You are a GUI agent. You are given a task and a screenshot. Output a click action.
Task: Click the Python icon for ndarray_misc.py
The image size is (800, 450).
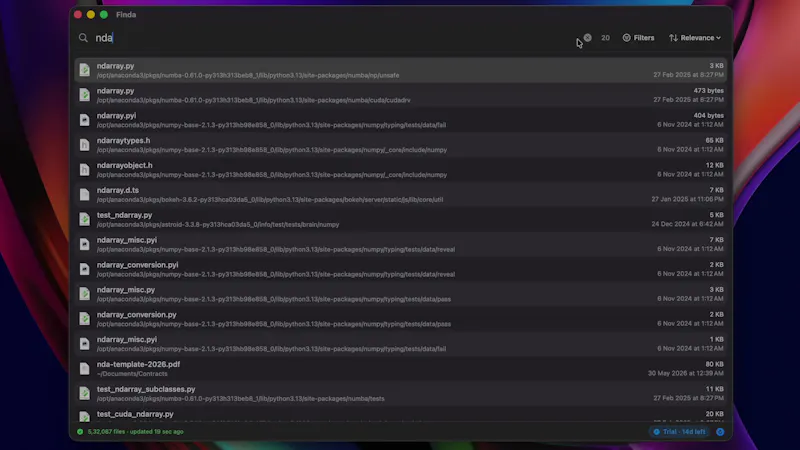click(x=85, y=294)
